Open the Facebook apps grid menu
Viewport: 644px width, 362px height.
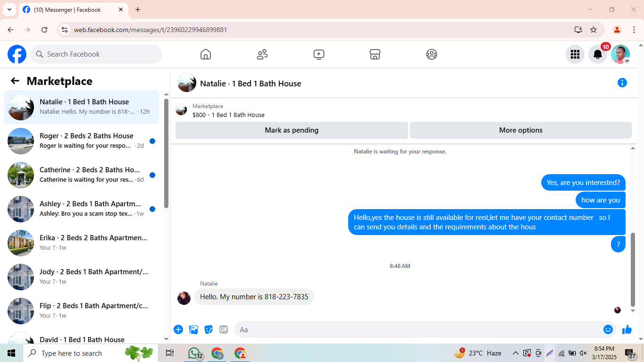(575, 54)
